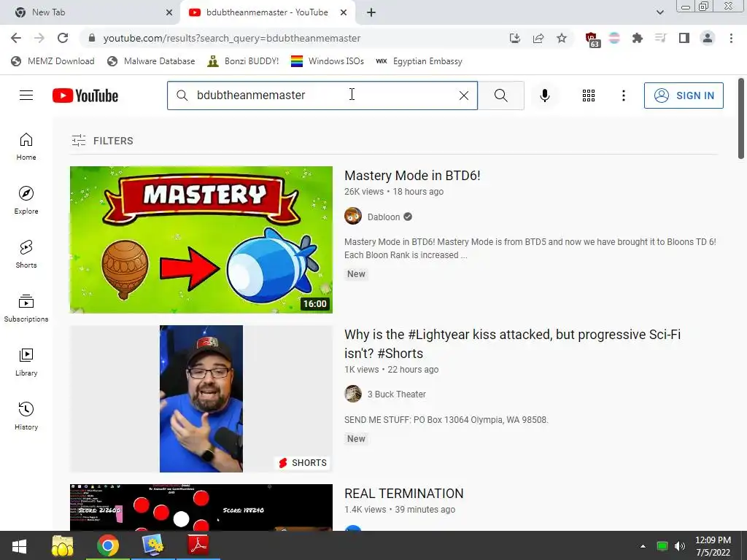Clear the search box with X
The width and height of the screenshot is (747, 560).
pyautogui.click(x=463, y=96)
